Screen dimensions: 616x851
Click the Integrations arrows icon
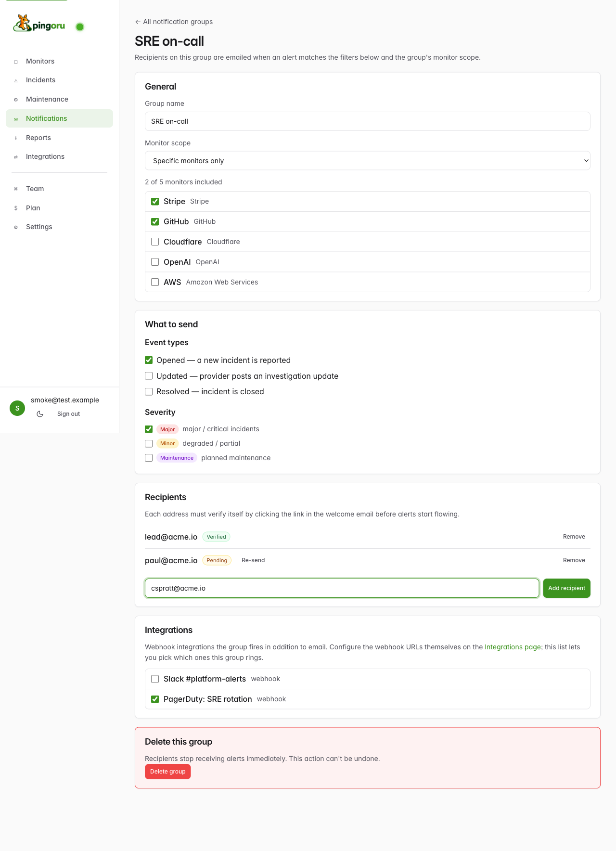pos(16,157)
